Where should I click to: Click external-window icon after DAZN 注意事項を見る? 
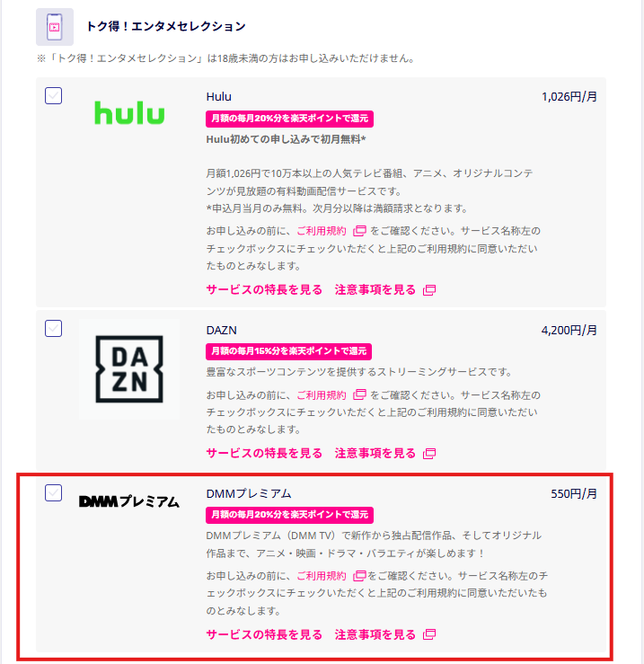click(x=429, y=454)
